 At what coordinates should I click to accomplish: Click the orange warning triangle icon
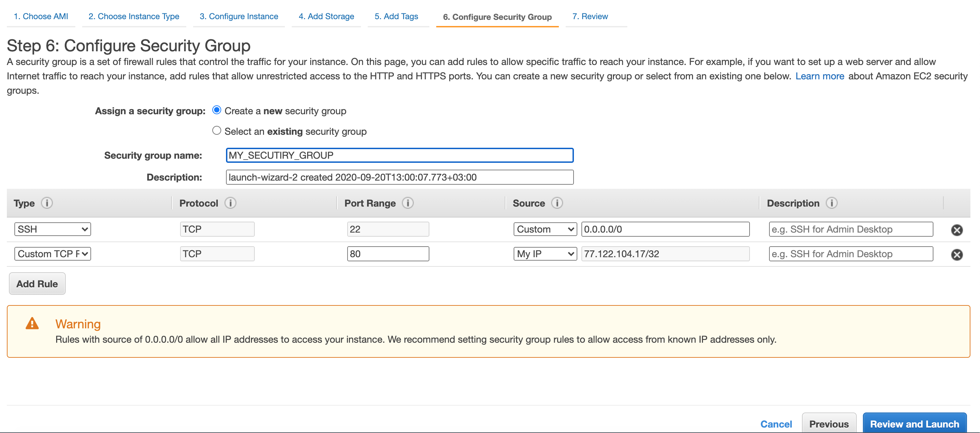click(32, 324)
